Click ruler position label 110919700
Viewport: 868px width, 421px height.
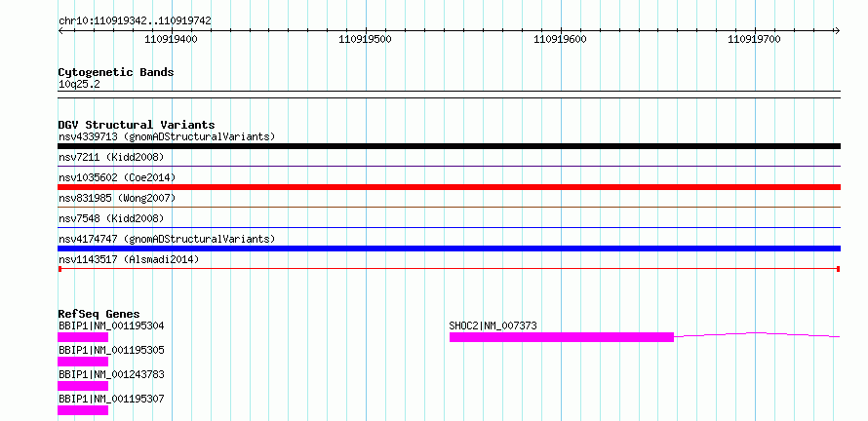754,39
